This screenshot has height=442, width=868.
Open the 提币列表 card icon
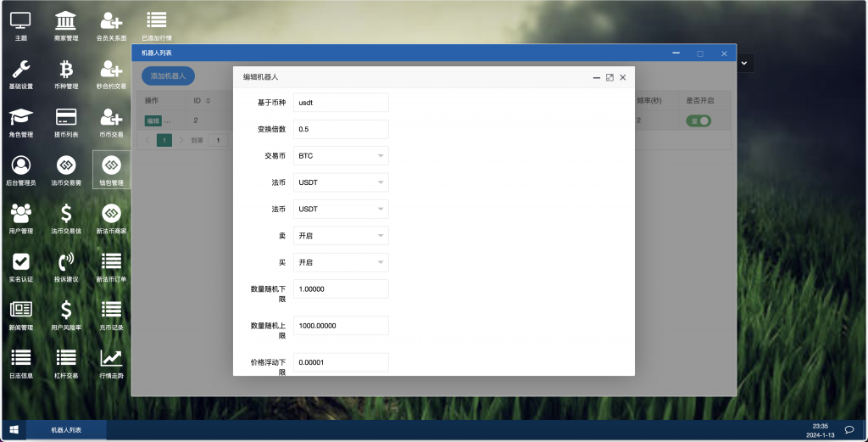click(65, 121)
